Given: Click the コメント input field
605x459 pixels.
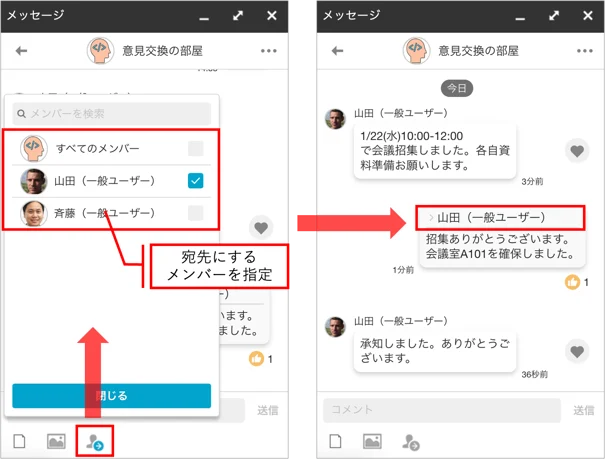Looking at the screenshot, I should (442, 410).
